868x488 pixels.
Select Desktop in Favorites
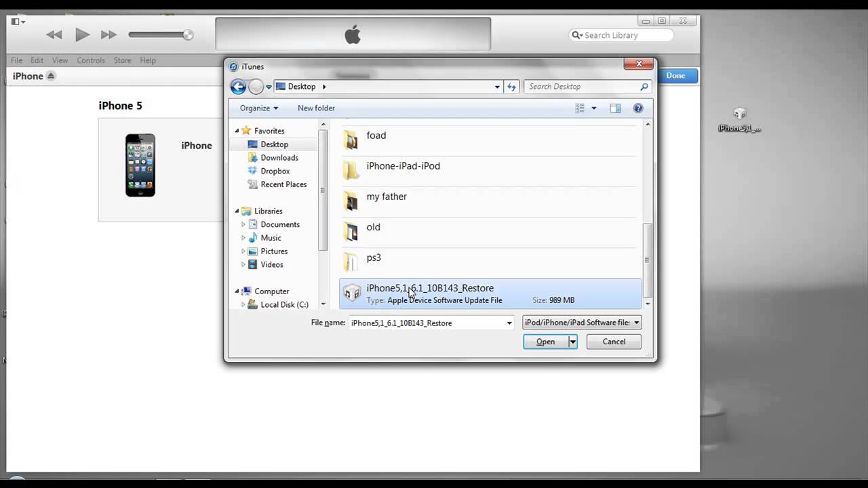(274, 144)
